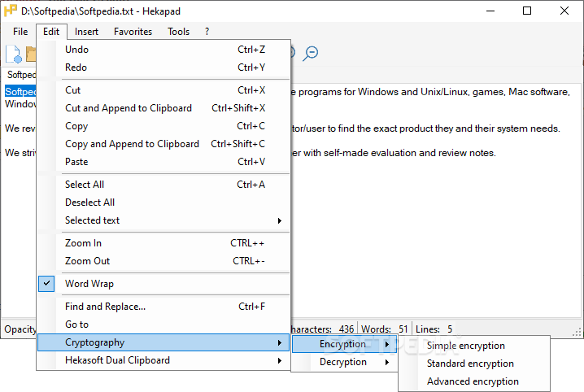Choose Simple encryption
Viewport: 584px width, 392px height.
click(x=474, y=346)
